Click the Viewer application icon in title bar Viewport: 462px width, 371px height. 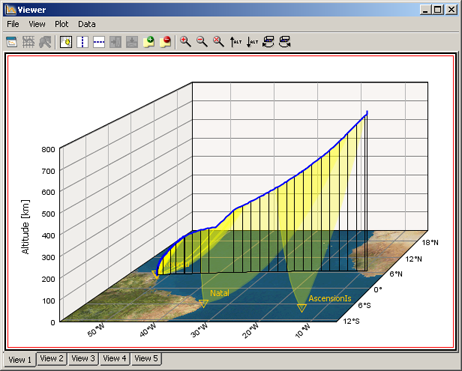(x=11, y=10)
